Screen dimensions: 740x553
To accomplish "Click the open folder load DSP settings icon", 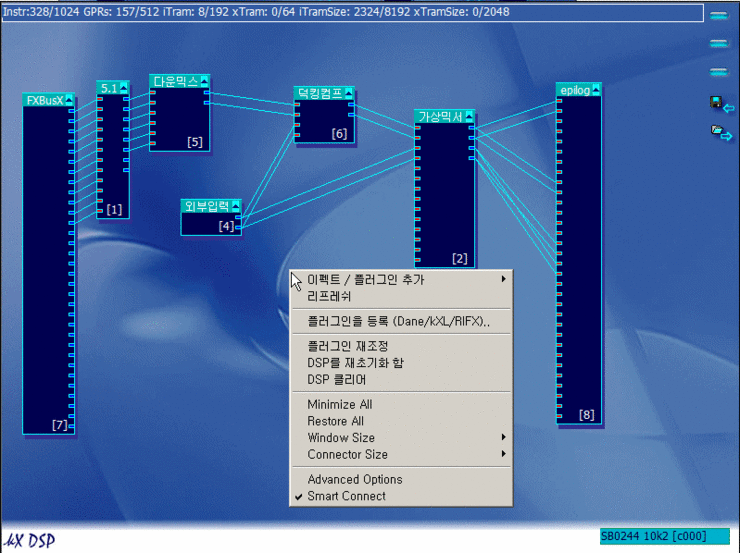I will [x=722, y=133].
